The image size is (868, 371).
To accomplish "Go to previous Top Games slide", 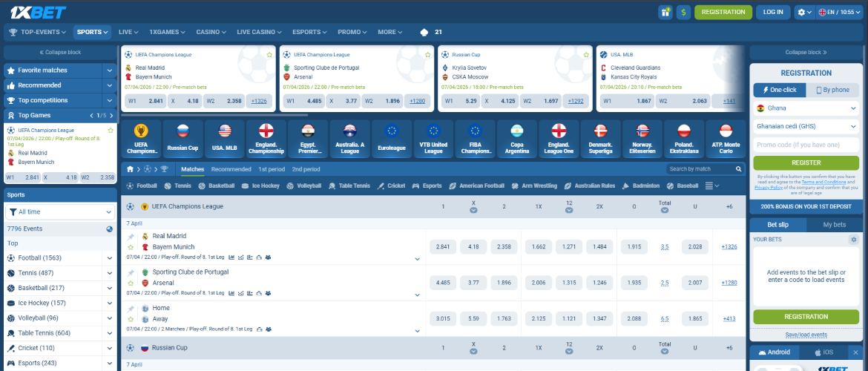I will point(92,116).
